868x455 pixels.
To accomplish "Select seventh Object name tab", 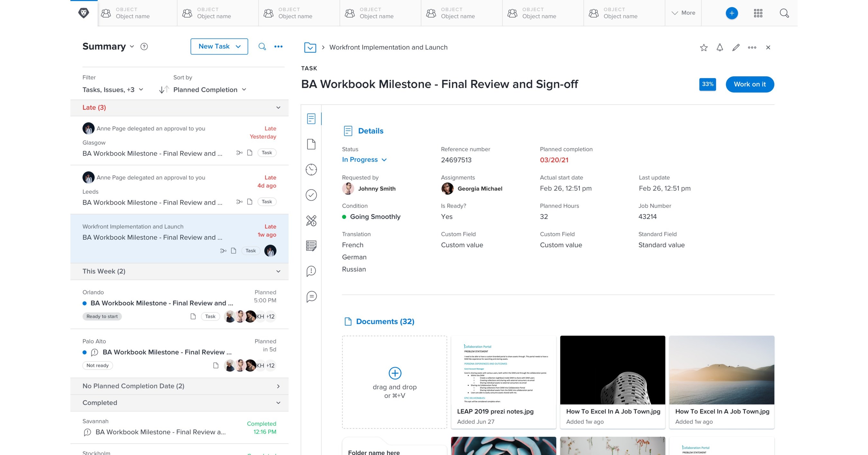I will pyautogui.click(x=624, y=13).
